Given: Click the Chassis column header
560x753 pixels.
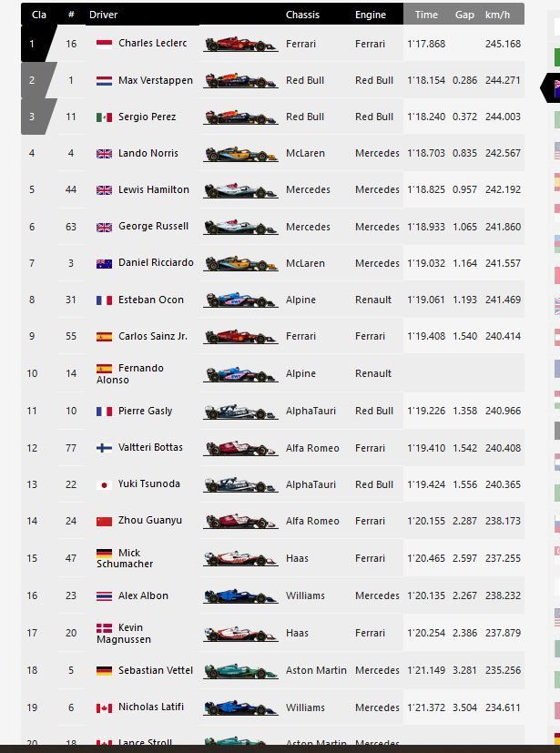Looking at the screenshot, I should point(302,15).
